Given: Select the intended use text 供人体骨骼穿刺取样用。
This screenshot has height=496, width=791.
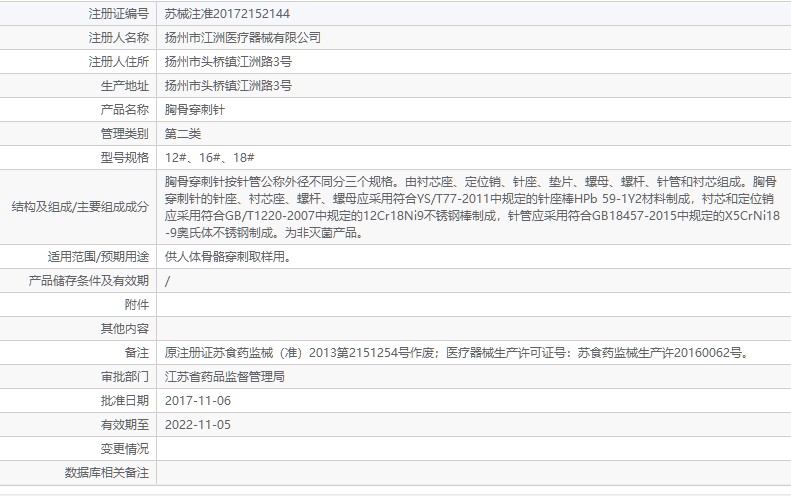Looking at the screenshot, I should tap(229, 257).
